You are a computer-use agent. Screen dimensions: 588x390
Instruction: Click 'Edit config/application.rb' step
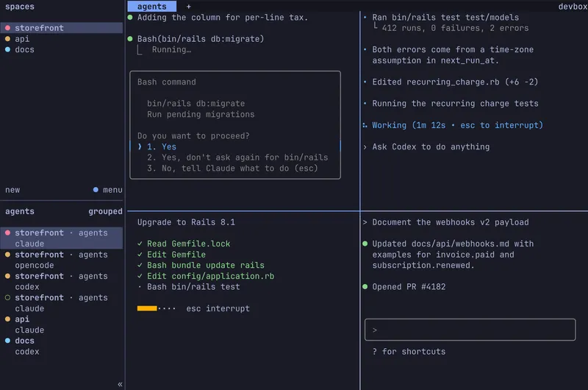point(210,276)
